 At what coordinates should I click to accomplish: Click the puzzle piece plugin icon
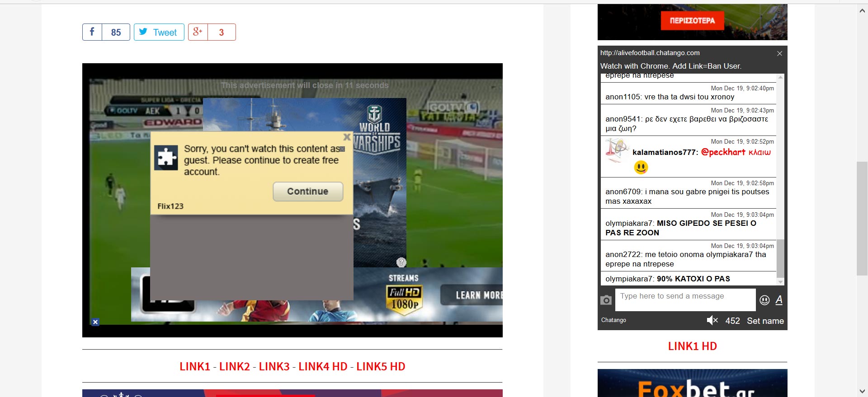coord(166,158)
